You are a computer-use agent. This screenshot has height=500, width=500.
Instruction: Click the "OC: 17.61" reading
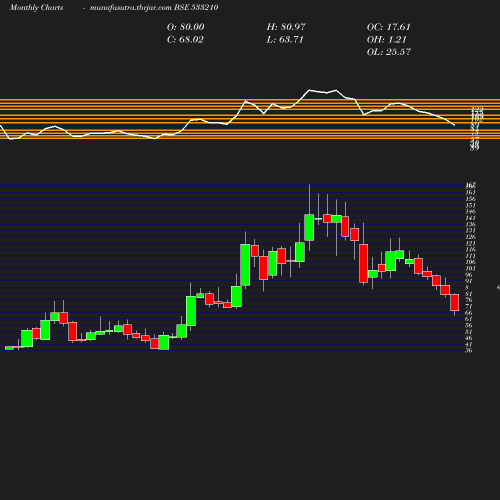point(389,27)
